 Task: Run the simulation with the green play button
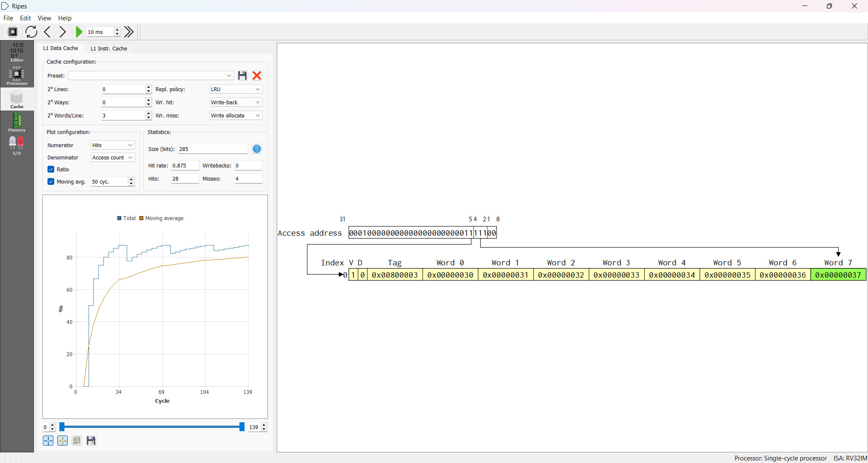[79, 32]
